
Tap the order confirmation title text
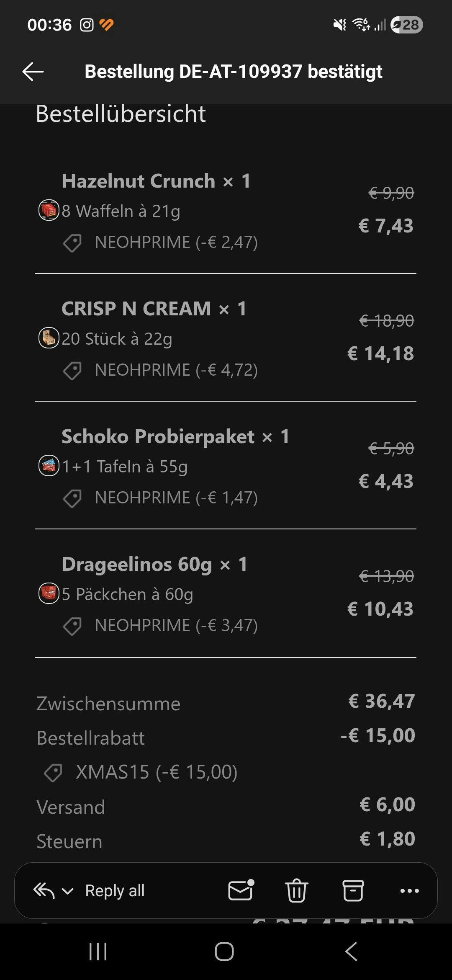click(x=234, y=72)
